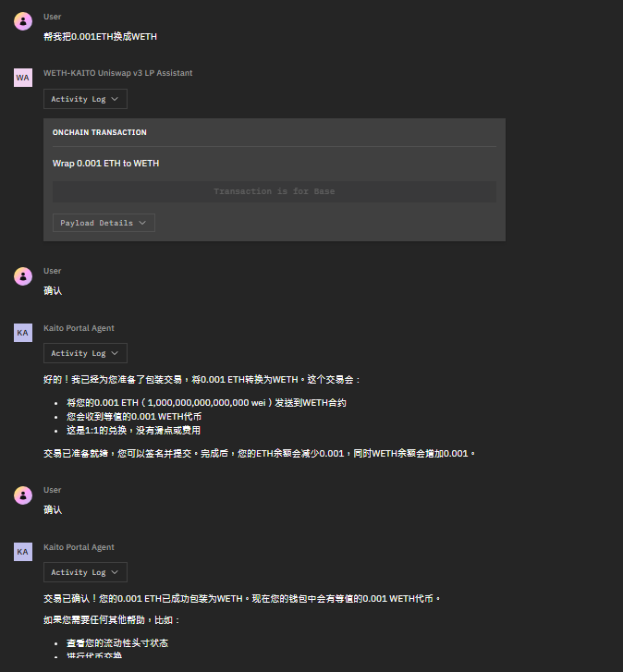
Task: Click the last KA Kaito agent avatar
Action: [x=23, y=552]
